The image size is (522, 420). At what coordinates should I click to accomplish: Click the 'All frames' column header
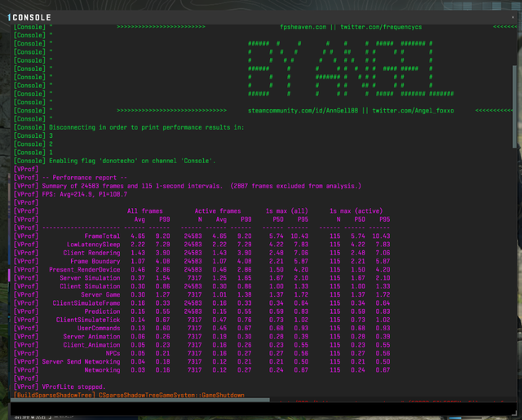[145, 211]
